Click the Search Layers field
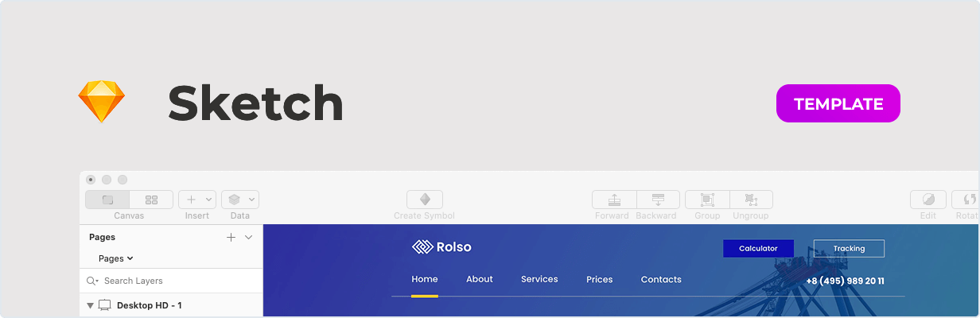980x318 pixels. 171,281
